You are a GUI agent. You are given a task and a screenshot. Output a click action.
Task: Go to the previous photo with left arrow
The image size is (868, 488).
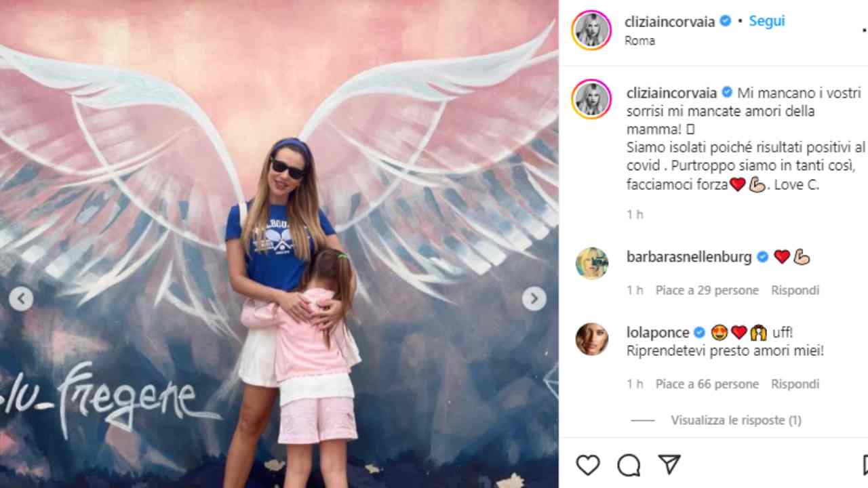pyautogui.click(x=21, y=298)
